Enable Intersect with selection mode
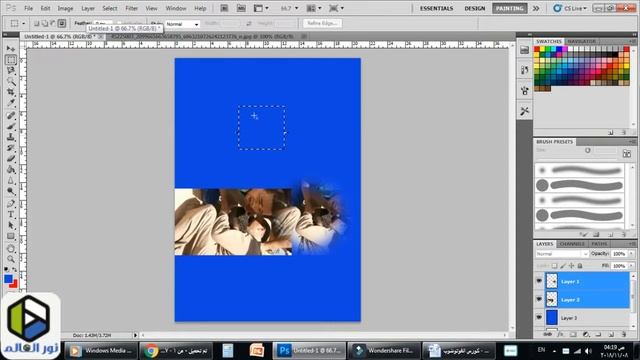The height and width of the screenshot is (360, 640). pos(62,23)
